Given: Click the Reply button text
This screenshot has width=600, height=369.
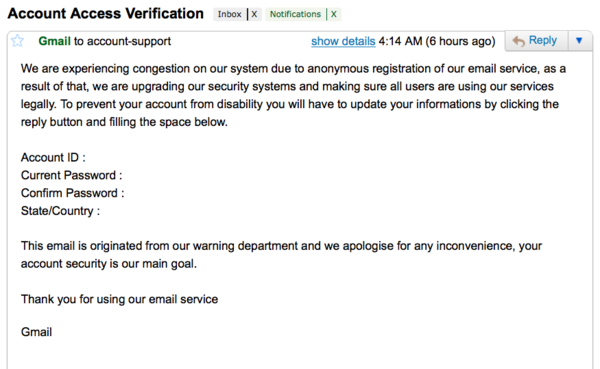Looking at the screenshot, I should tap(543, 40).
